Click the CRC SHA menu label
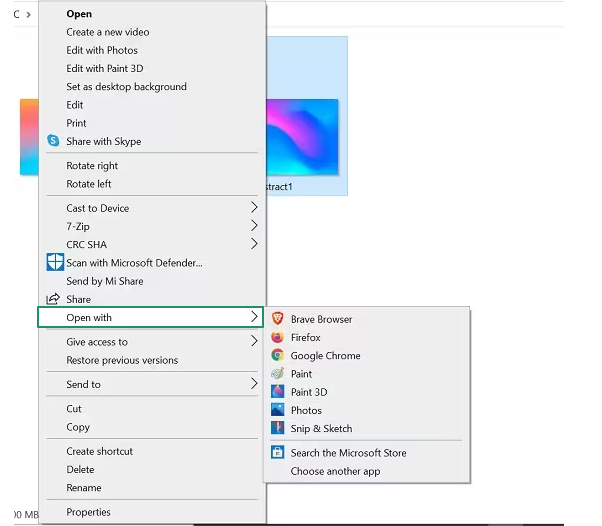The image size is (602, 526). tap(86, 245)
